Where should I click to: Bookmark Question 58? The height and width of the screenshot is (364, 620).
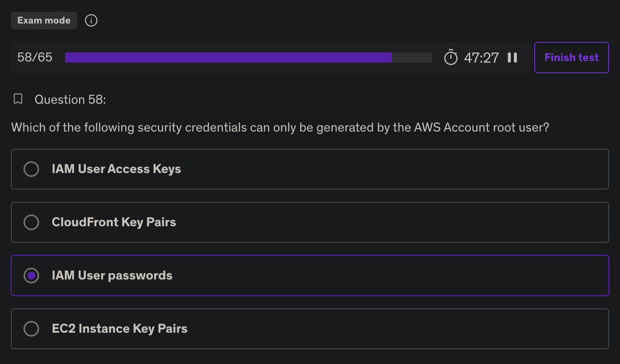(x=18, y=99)
